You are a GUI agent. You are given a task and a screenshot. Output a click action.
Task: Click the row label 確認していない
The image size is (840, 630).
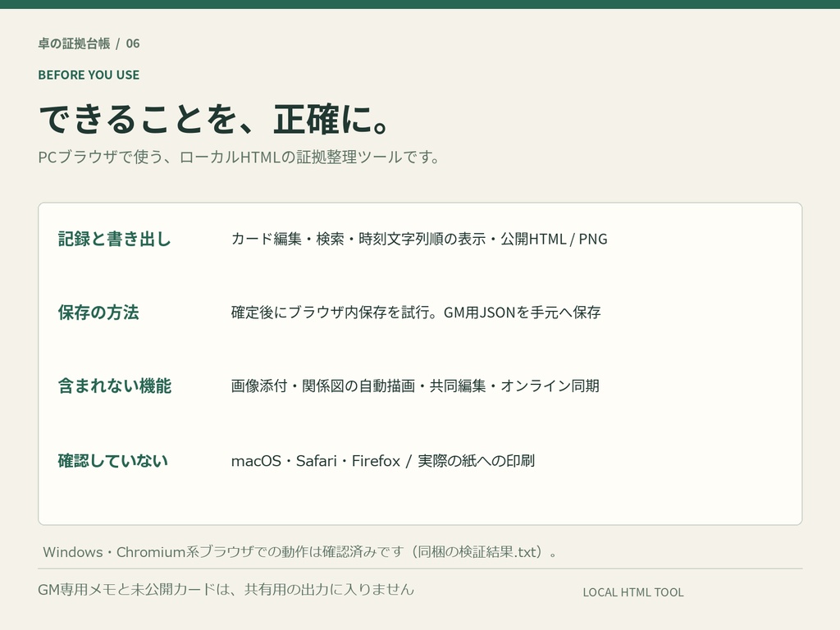tap(113, 461)
